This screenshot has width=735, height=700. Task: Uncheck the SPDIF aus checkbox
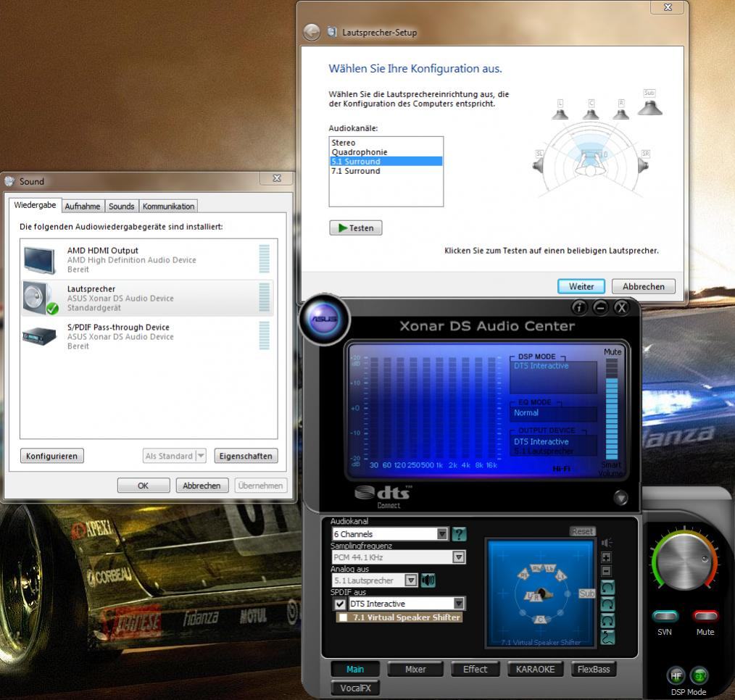click(x=340, y=604)
